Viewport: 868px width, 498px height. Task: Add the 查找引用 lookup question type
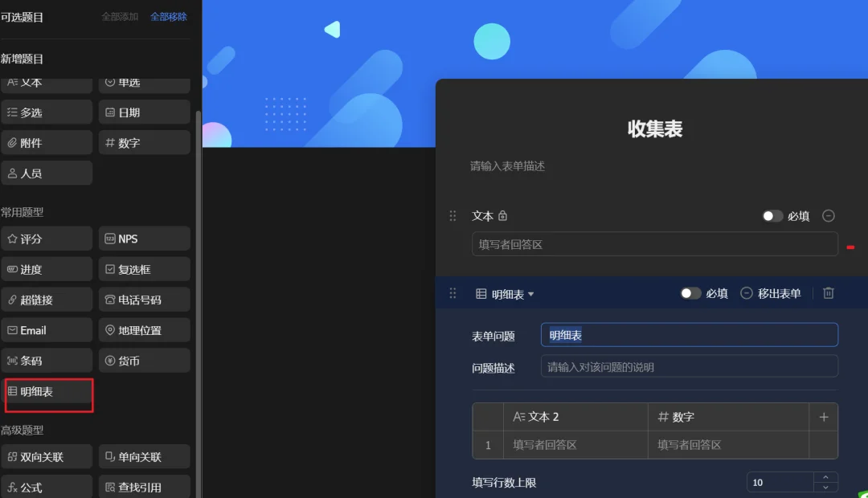coord(145,488)
